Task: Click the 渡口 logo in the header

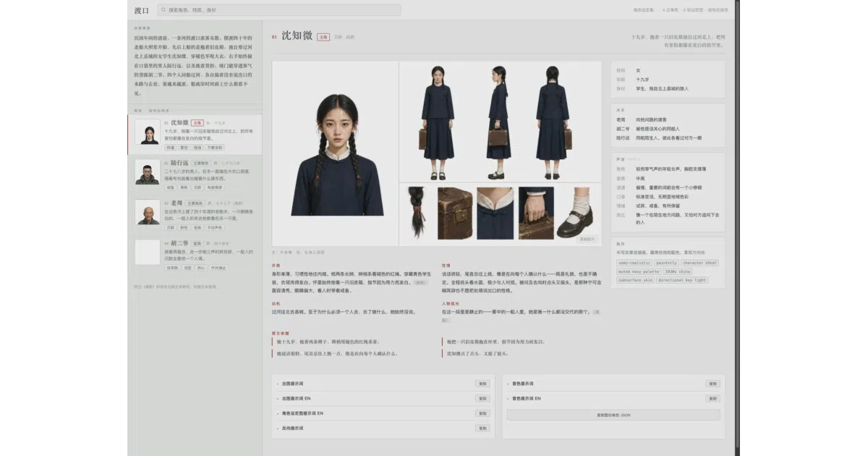Action: click(x=141, y=10)
